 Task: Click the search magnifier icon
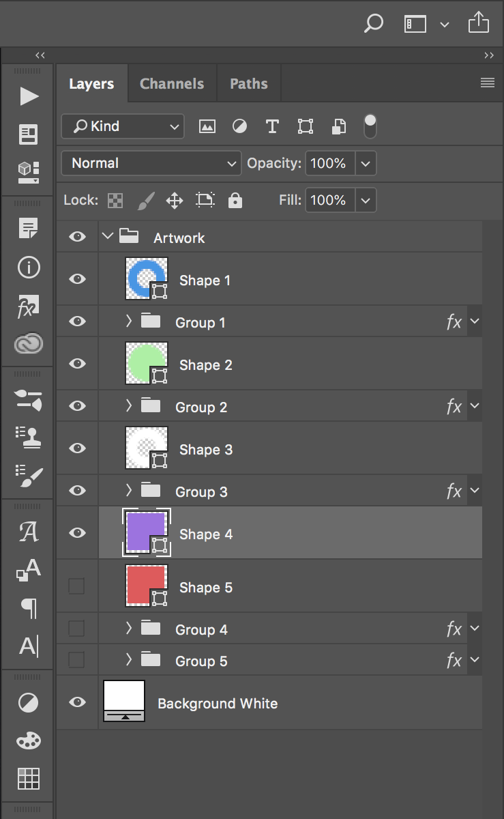(x=373, y=24)
